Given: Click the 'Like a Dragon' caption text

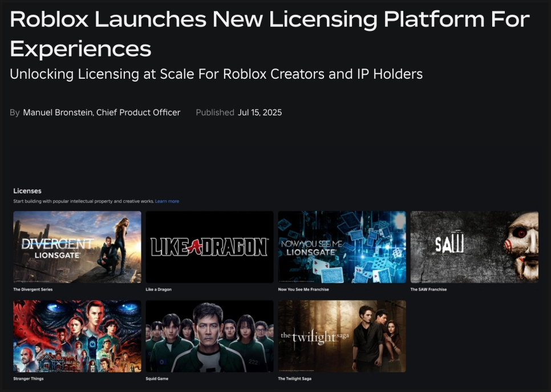Looking at the screenshot, I should [x=159, y=290].
